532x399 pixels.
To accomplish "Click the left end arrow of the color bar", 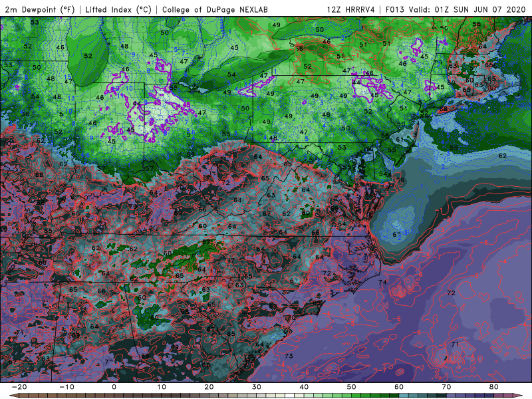I will [13, 396].
